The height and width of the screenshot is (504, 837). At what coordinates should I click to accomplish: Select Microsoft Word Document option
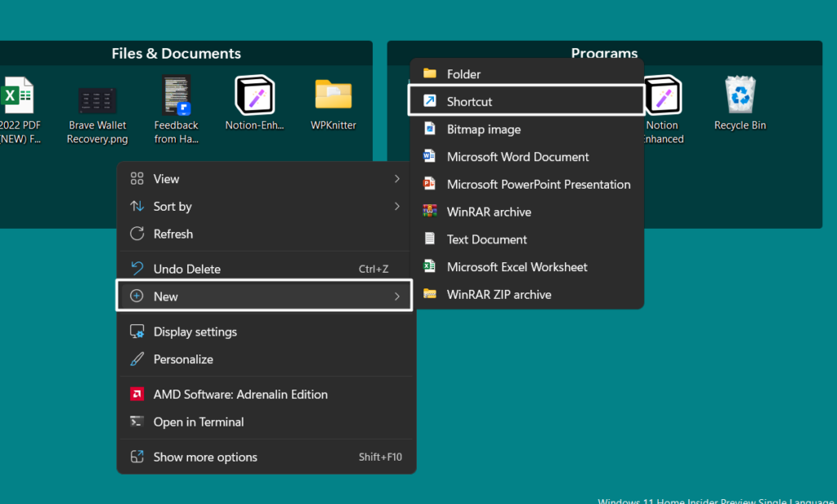[x=517, y=157]
